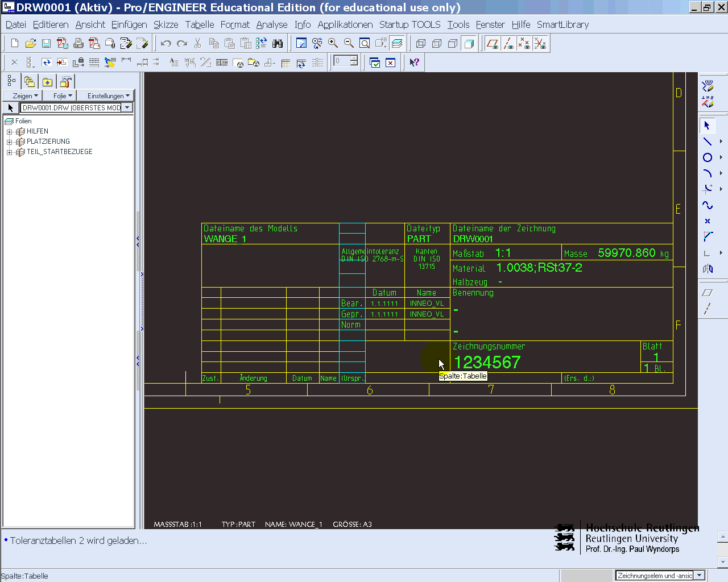
Task: Toggle the shaded display mode
Action: tap(469, 43)
